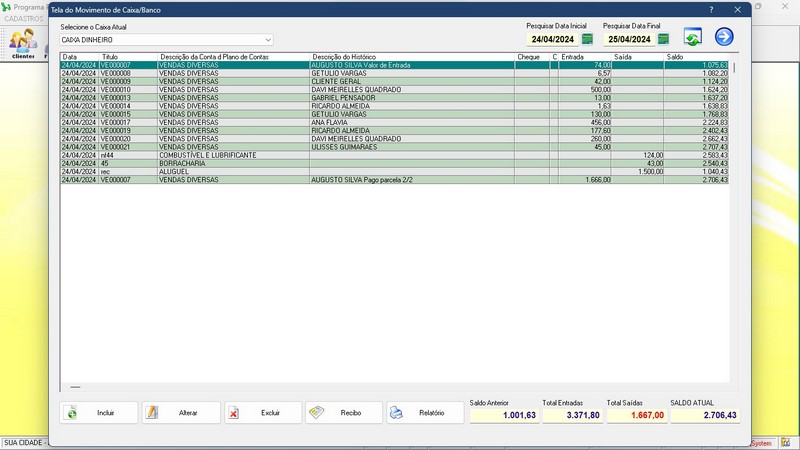Image resolution: width=800 pixels, height=450 pixels.
Task: Click the blue arrow exit icon
Action: point(724,37)
